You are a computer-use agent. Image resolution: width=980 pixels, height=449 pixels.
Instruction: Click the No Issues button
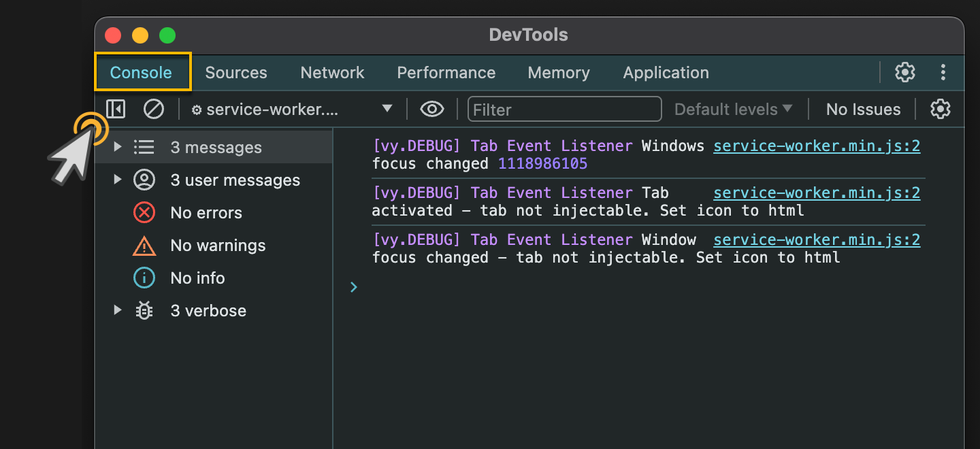pyautogui.click(x=863, y=109)
